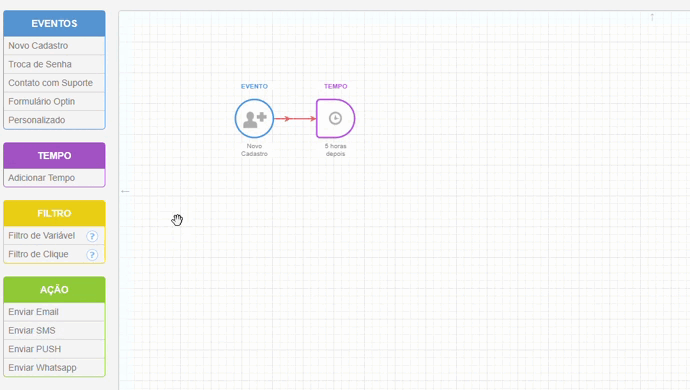Select the red connector arrow between nodes
The image size is (690, 390).
click(295, 118)
